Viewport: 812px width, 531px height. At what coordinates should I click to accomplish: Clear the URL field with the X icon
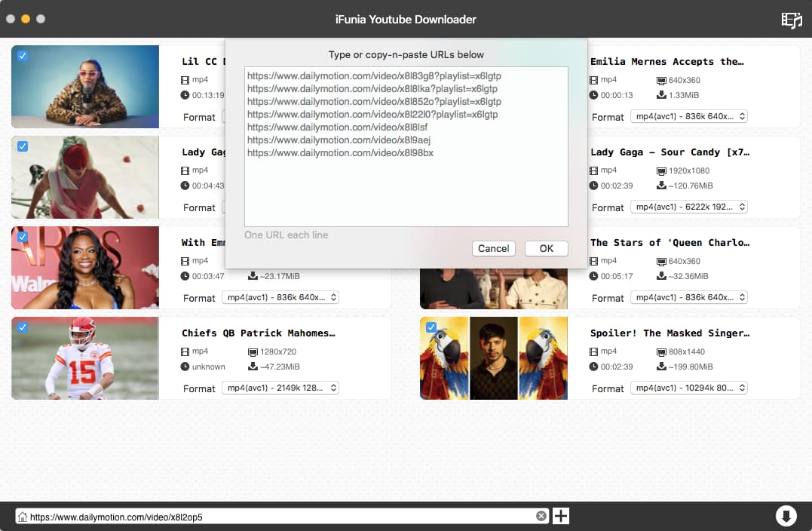(541, 517)
